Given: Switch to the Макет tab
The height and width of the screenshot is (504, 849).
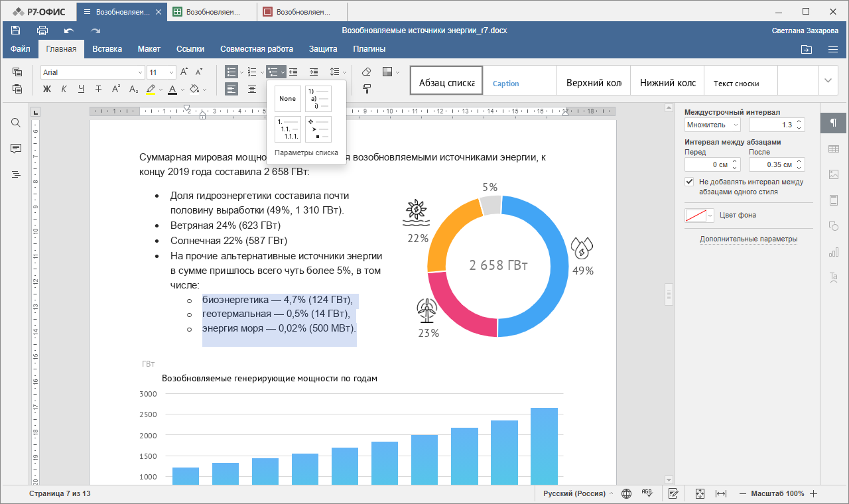Looking at the screenshot, I should pyautogui.click(x=149, y=49).
